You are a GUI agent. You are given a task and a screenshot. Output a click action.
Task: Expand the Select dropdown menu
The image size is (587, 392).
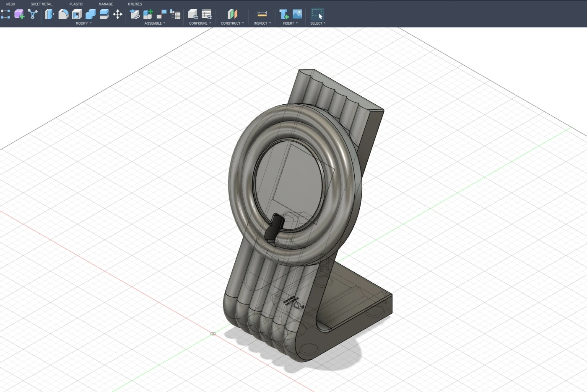click(318, 23)
